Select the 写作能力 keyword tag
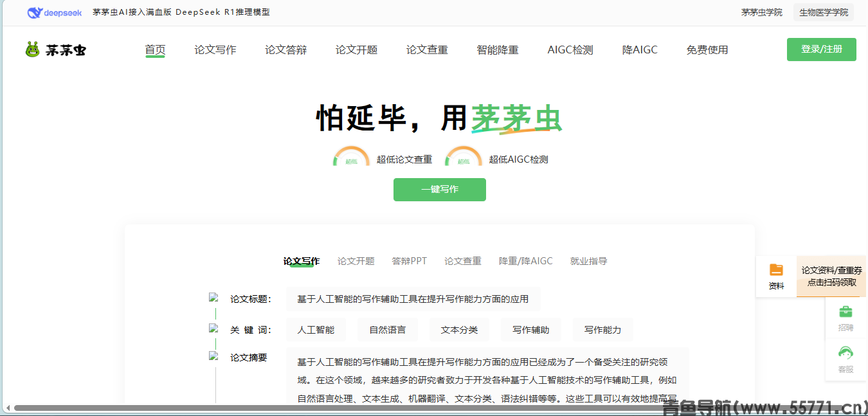The image size is (868, 416). (603, 330)
